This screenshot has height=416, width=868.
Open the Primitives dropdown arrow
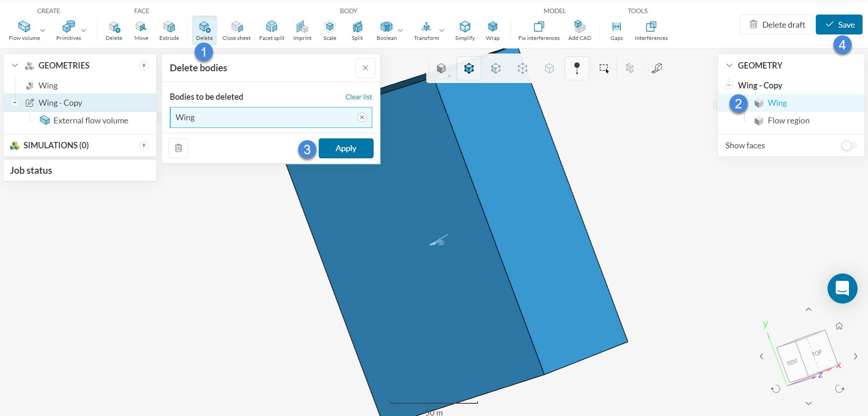pos(84,31)
